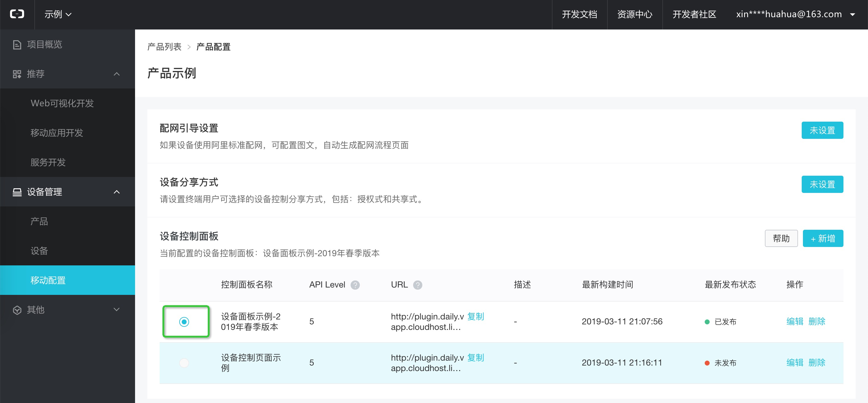Screen dimensions: 868x403
Task: Open the account email dropdown menu
Action: (795, 14)
